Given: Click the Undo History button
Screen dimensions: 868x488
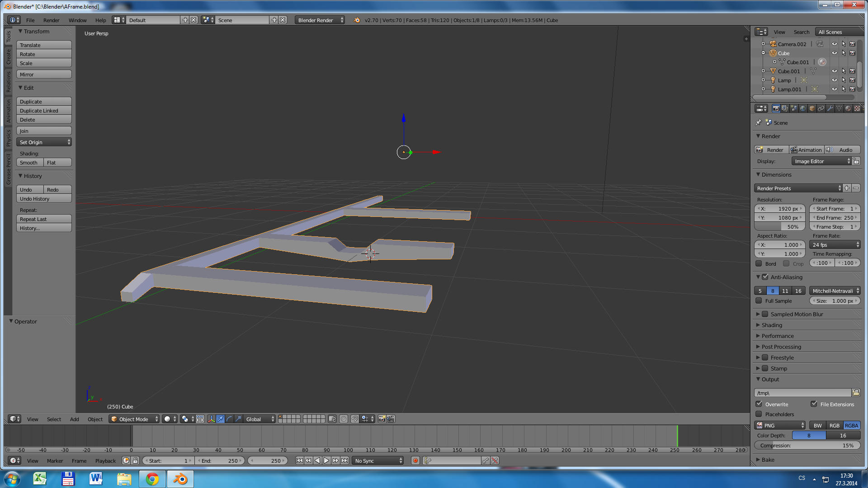Looking at the screenshot, I should click(44, 198).
